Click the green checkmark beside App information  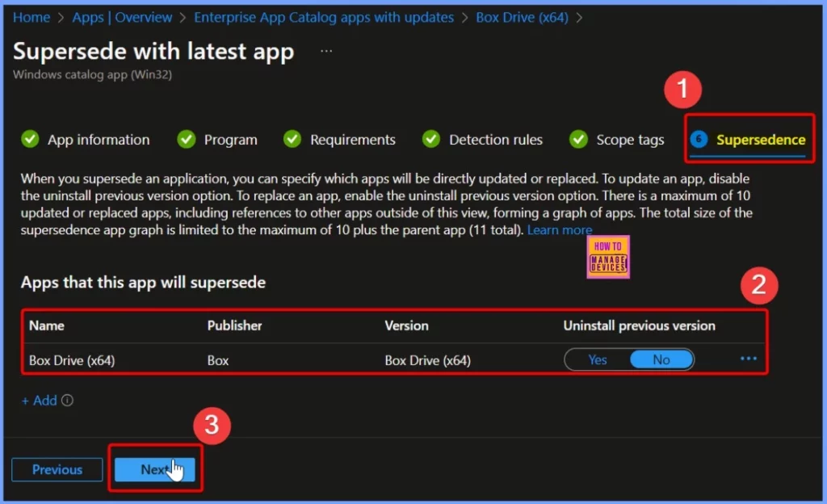(30, 140)
